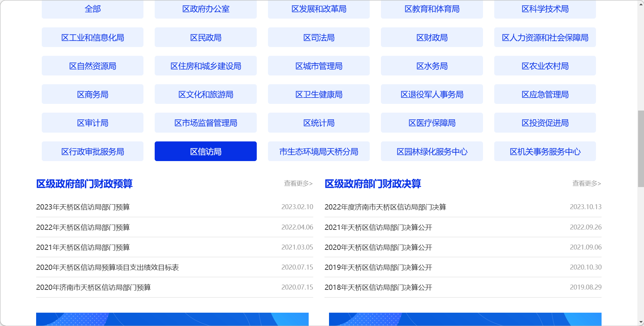
Task: Choose 区人力资源和社会保障局 button
Action: (545, 37)
